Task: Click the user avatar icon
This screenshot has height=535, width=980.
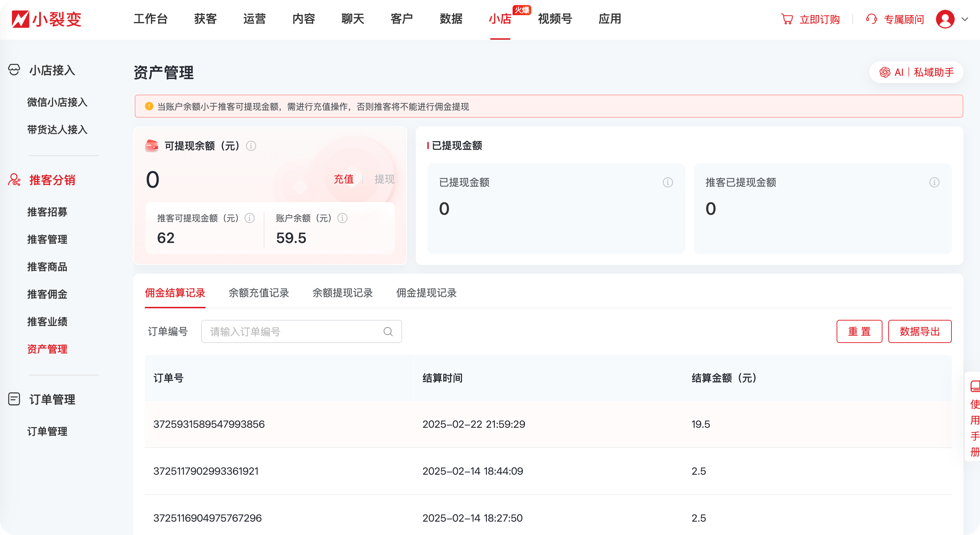Action: click(x=945, y=19)
